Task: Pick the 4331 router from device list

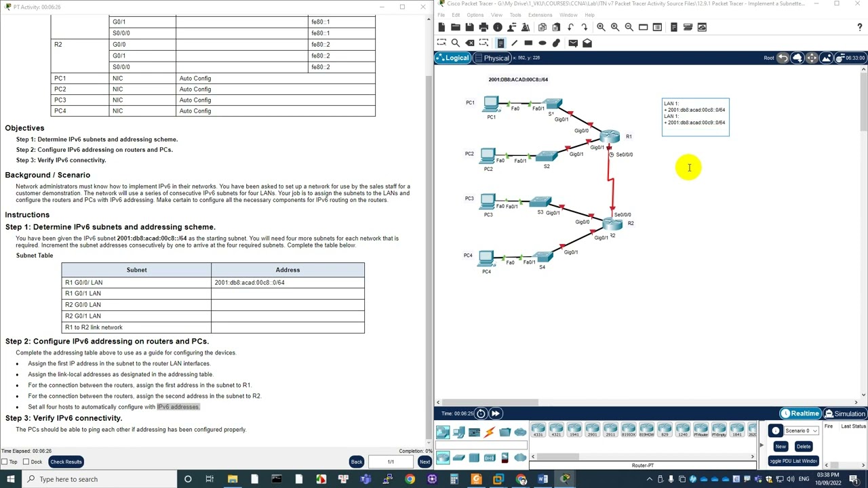Action: coord(538,430)
